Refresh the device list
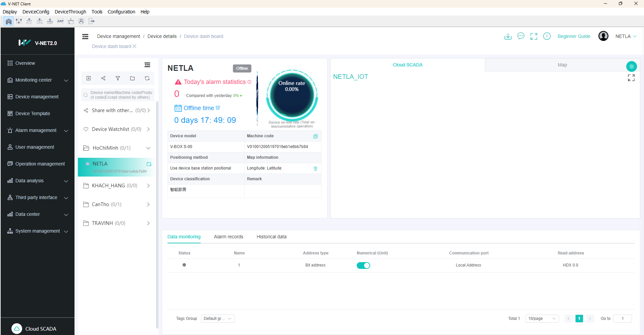Image resolution: width=644 pixels, height=335 pixels. click(147, 78)
